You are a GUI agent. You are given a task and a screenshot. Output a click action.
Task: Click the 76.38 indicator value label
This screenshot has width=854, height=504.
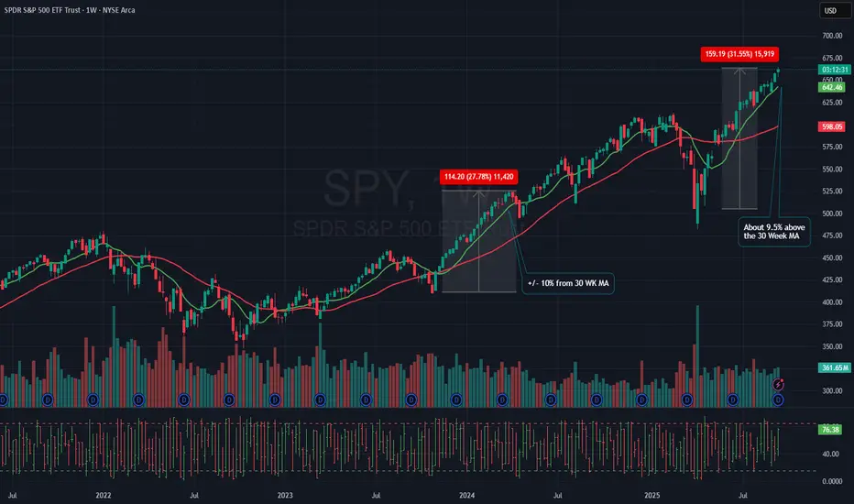coord(830,430)
